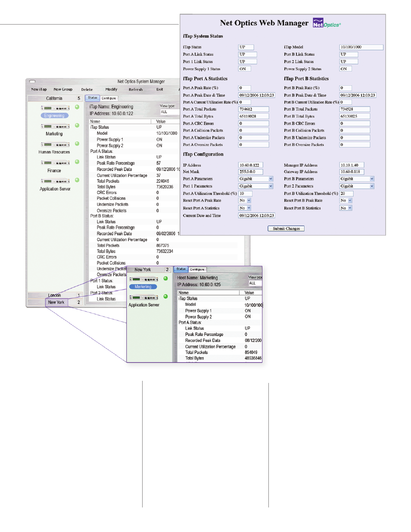Click Delete in System Manager menu
The image size is (411, 532).
(87, 90)
